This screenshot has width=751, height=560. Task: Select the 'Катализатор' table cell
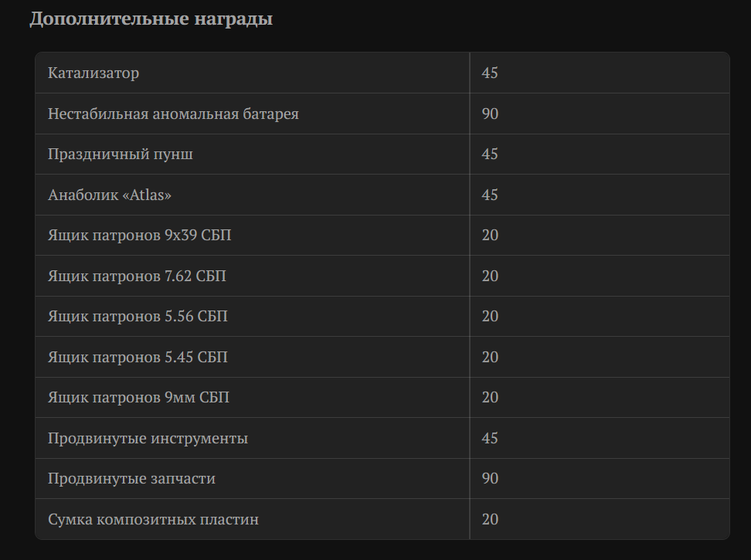253,73
